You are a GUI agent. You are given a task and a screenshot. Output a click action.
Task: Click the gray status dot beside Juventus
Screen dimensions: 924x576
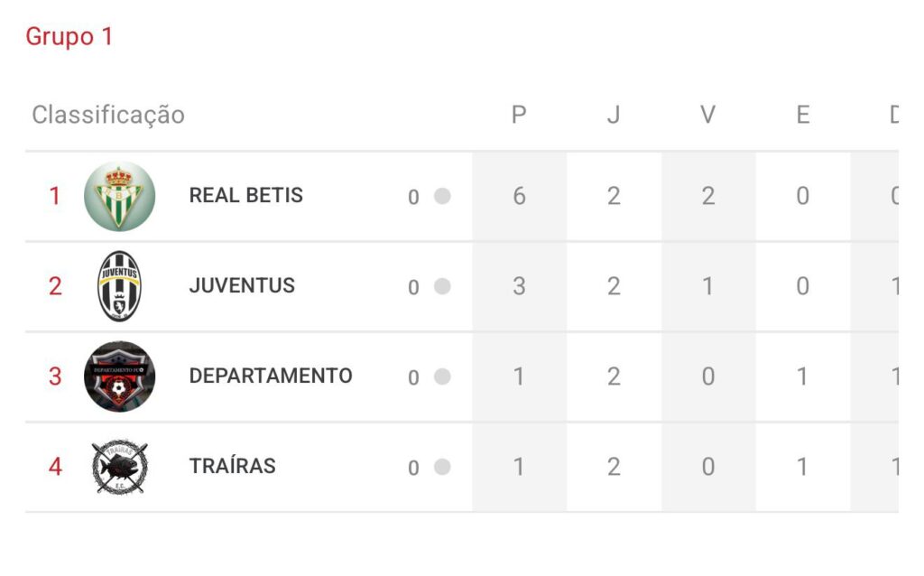[442, 286]
